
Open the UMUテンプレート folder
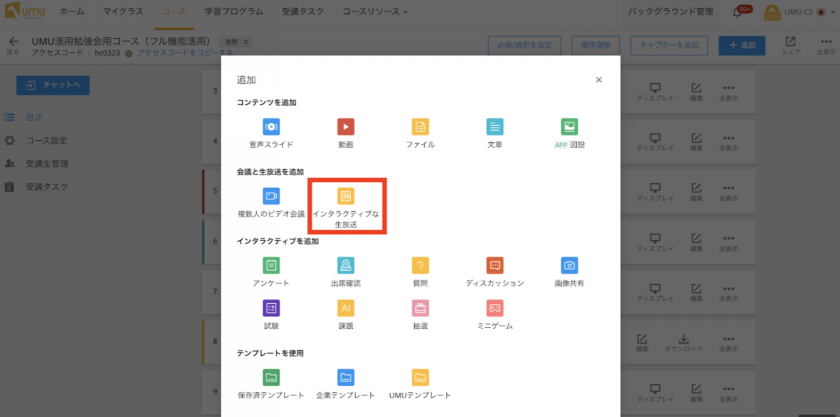click(x=420, y=378)
